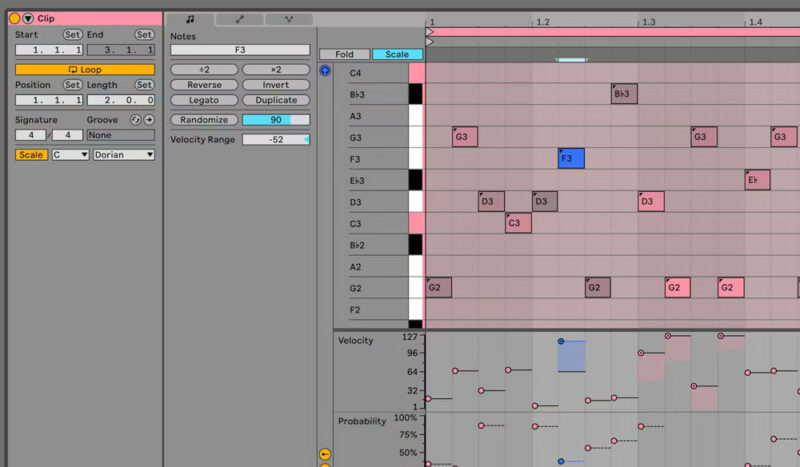
Task: Open the Dorian scale dropdown
Action: click(x=124, y=155)
